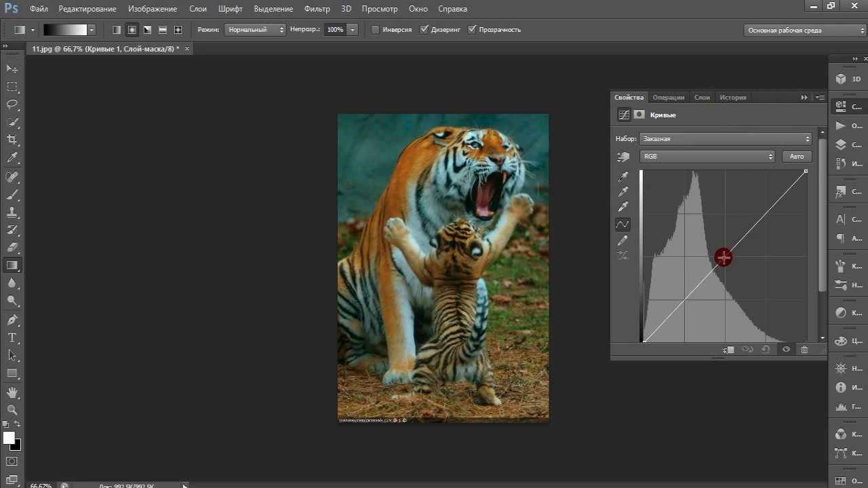Screen dimensions: 868x488
Task: Pick the gray point eyedropper in Curves
Action: [x=623, y=192]
